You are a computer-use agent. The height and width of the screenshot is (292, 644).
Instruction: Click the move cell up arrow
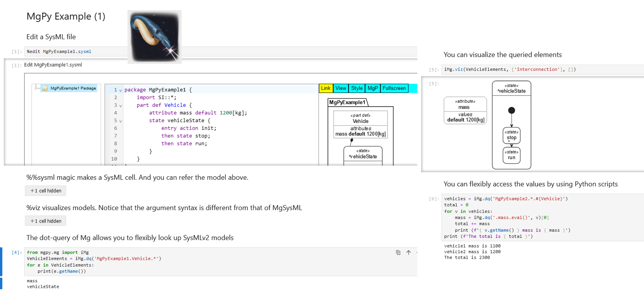click(408, 252)
